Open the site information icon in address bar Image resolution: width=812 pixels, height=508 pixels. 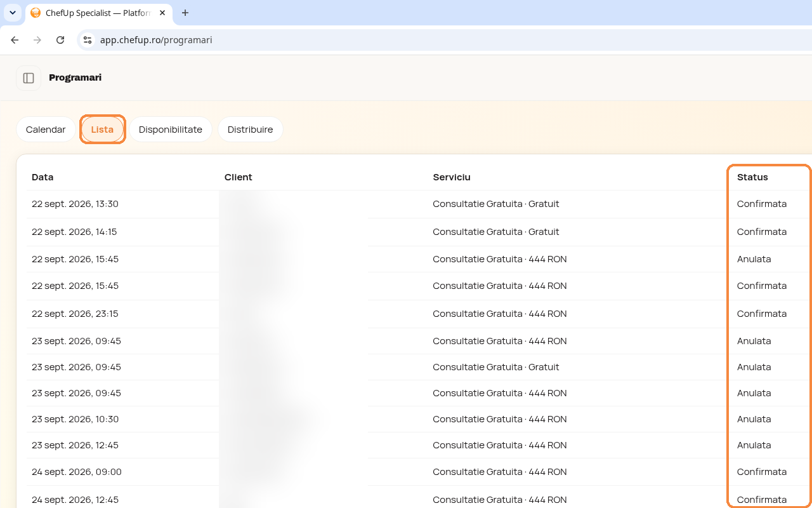click(x=88, y=40)
